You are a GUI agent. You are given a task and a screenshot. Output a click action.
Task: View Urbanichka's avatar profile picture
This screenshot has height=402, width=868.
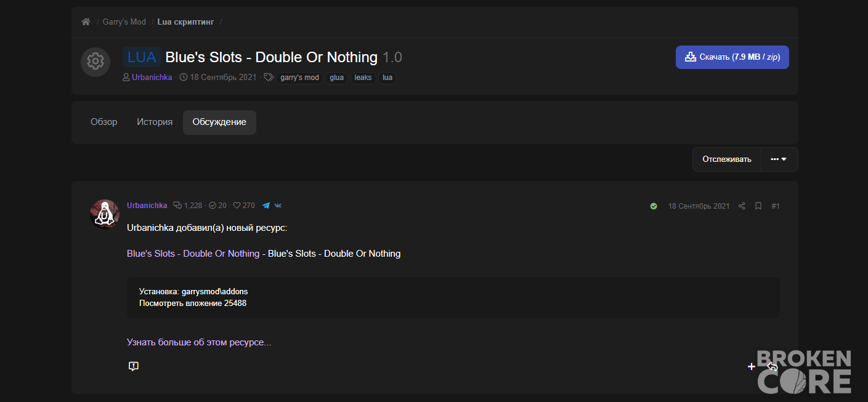(105, 214)
